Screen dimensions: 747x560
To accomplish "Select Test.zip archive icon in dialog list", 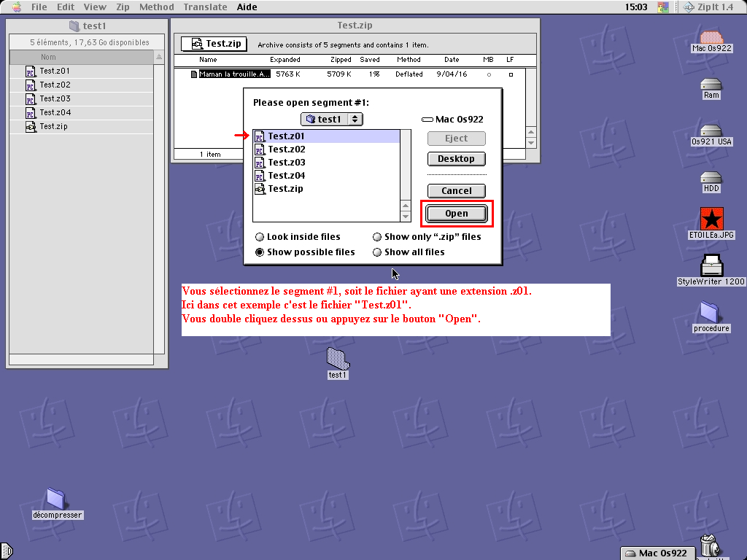I will [x=259, y=189].
